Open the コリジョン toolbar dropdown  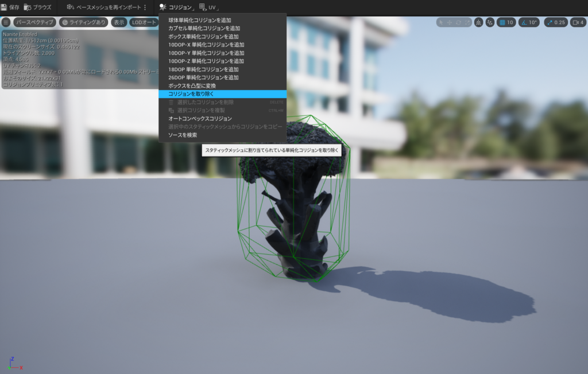177,7
